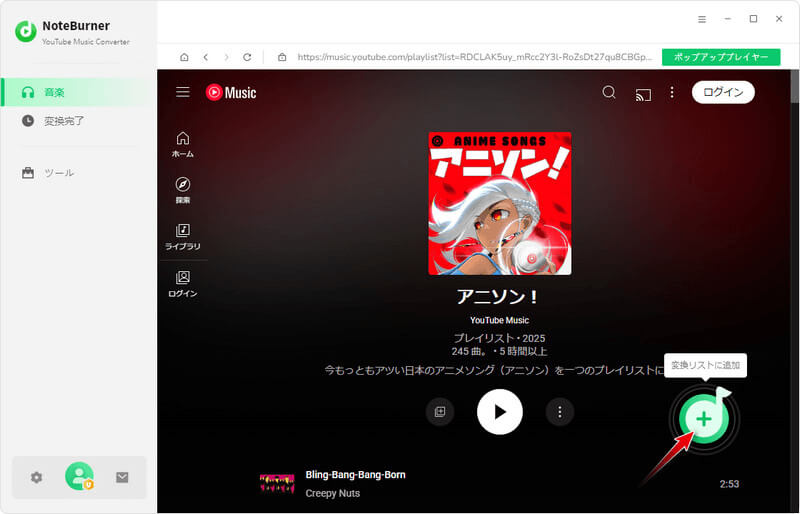Click ログイン in YouTube Music sidebar
This screenshot has height=514, width=800.
183,284
